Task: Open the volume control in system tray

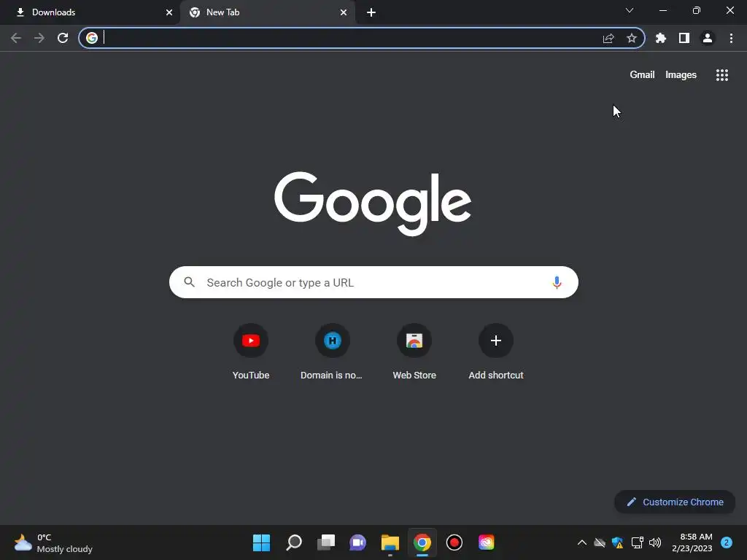Action: click(655, 542)
